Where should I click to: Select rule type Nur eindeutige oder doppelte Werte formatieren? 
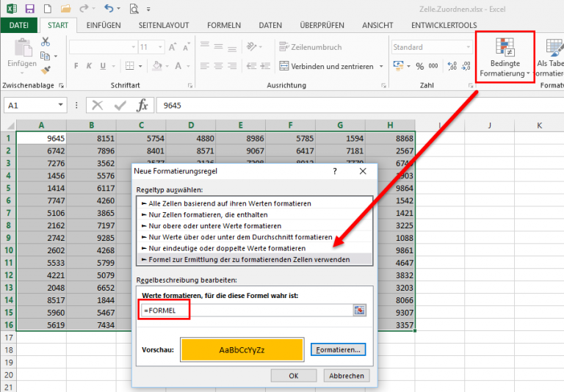click(255, 248)
